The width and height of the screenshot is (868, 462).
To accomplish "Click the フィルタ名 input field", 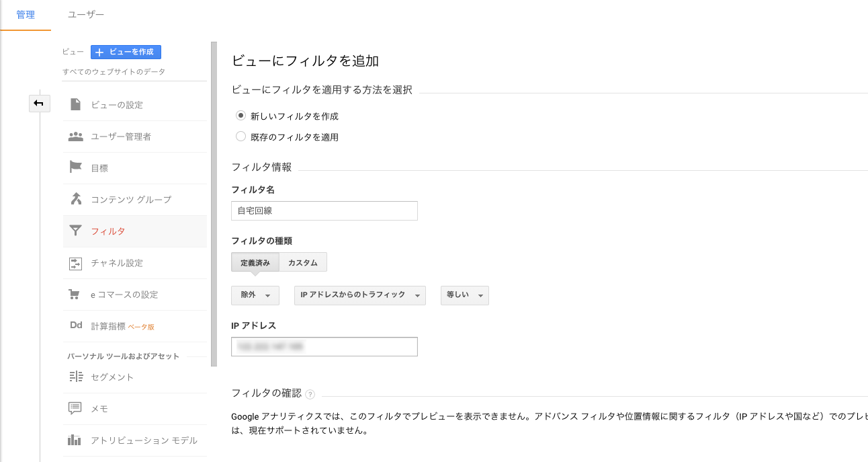I will click(x=324, y=210).
